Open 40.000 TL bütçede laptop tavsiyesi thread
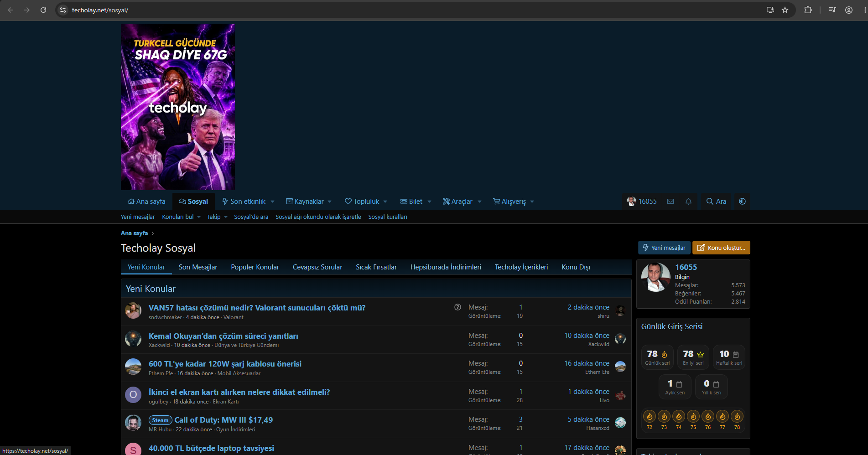This screenshot has height=455, width=868. [211, 448]
